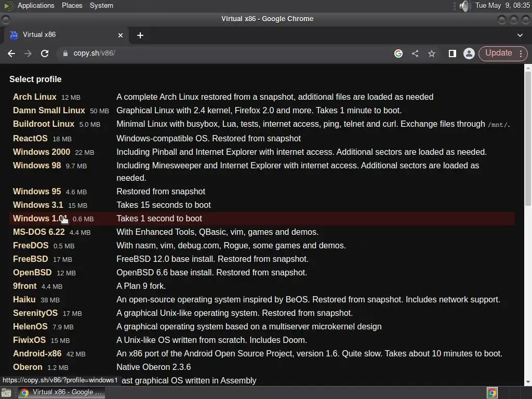Click the Chrome icon in bottom-right tray
The height and width of the screenshot is (399, 532).
point(492,393)
